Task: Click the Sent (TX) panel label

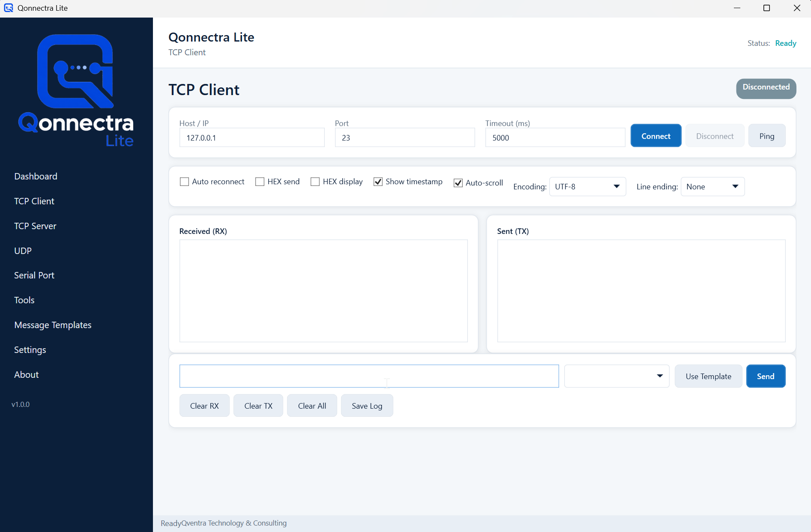Action: click(x=513, y=231)
